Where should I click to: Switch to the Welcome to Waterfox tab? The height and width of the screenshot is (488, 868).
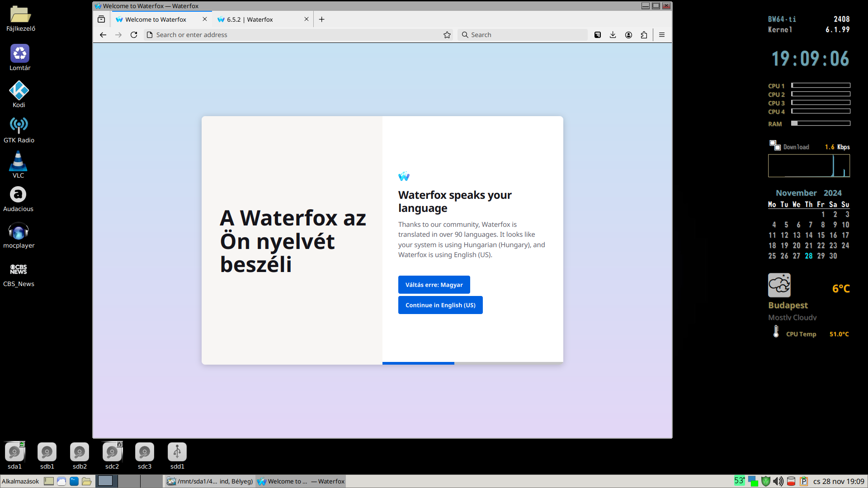[x=156, y=19]
